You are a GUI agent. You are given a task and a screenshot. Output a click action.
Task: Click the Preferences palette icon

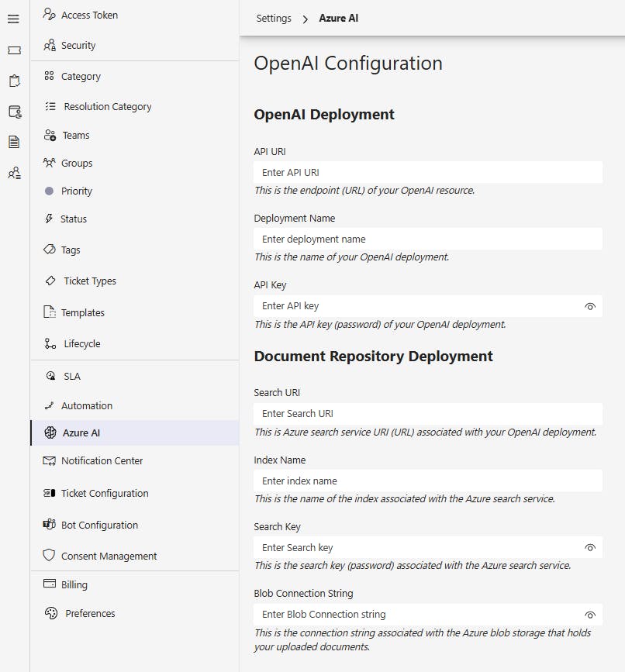point(51,613)
